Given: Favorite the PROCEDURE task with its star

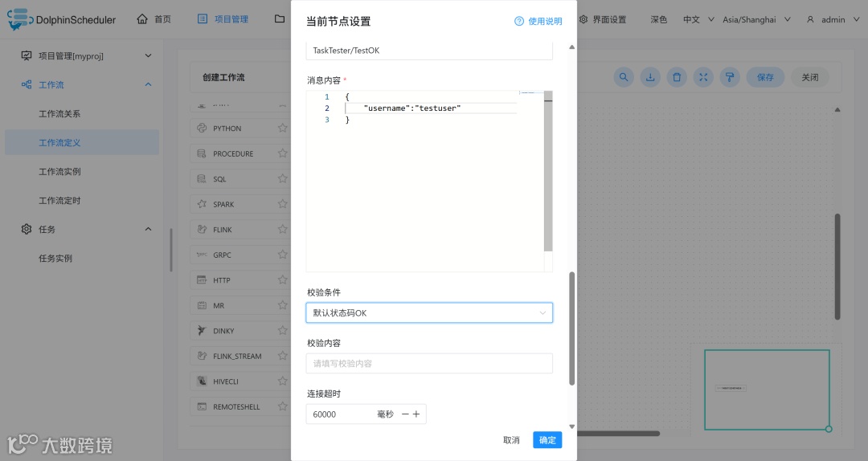Looking at the screenshot, I should point(283,153).
